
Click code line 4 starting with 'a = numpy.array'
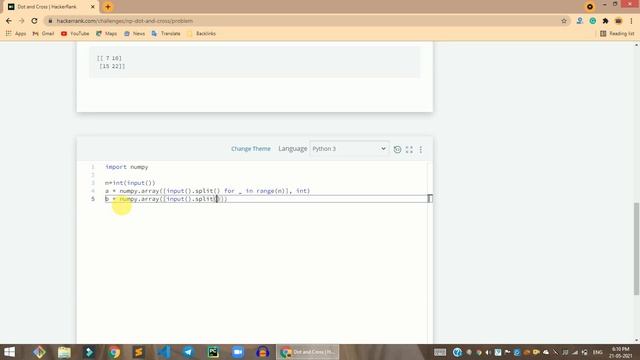(207, 191)
